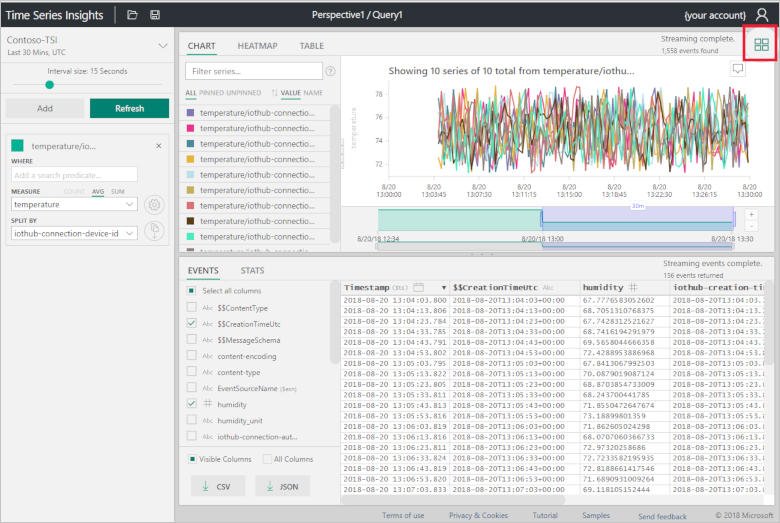Click the humidity column hash icon
This screenshot has height=523, width=780.
[633, 287]
